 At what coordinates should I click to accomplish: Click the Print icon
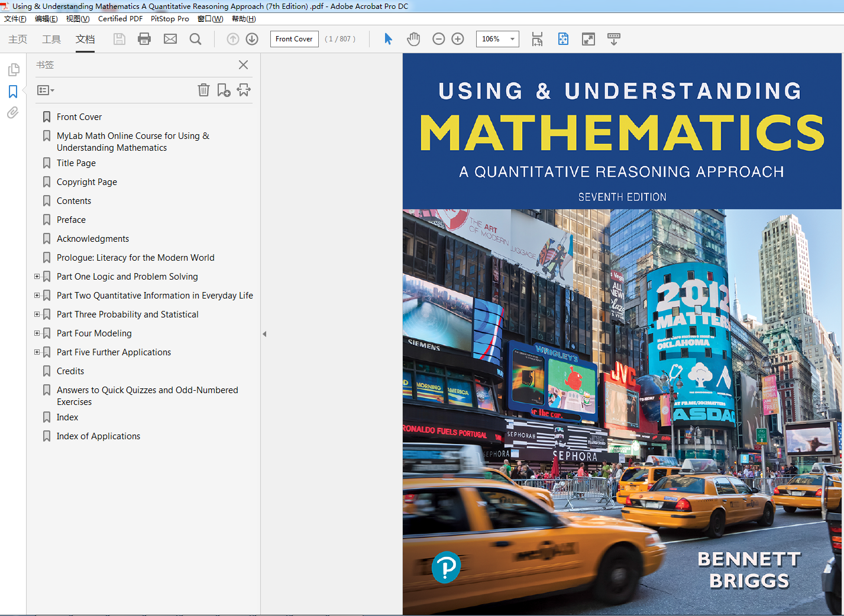tap(144, 39)
